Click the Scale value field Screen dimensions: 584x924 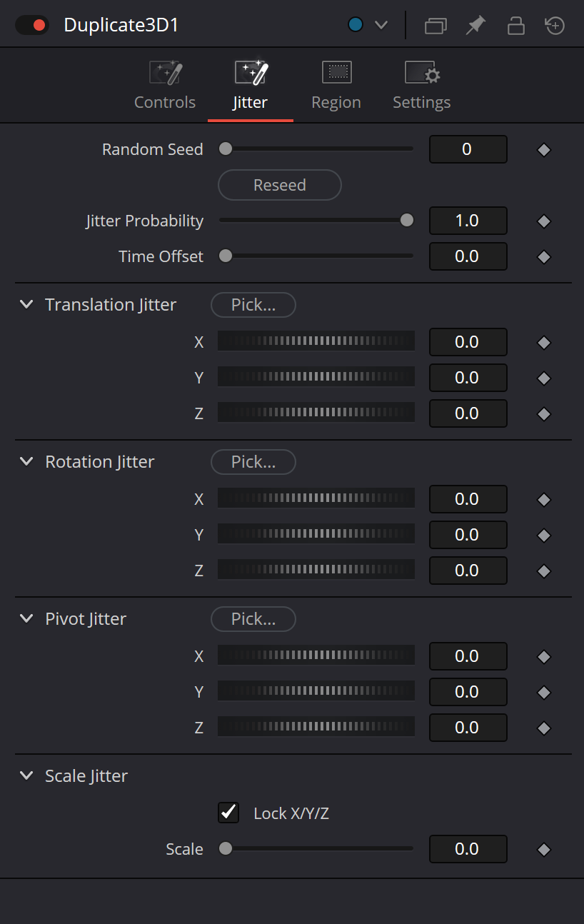tap(468, 849)
